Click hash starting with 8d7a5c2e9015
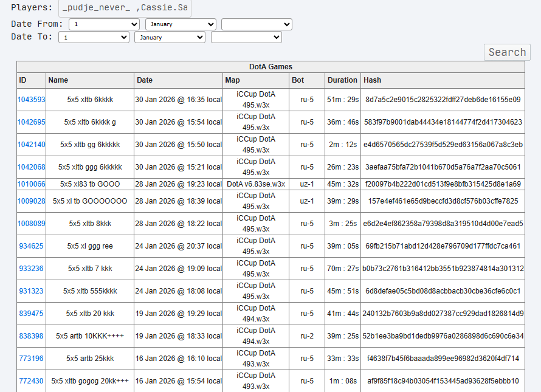Screen dimensions: 541x392 [443, 100]
